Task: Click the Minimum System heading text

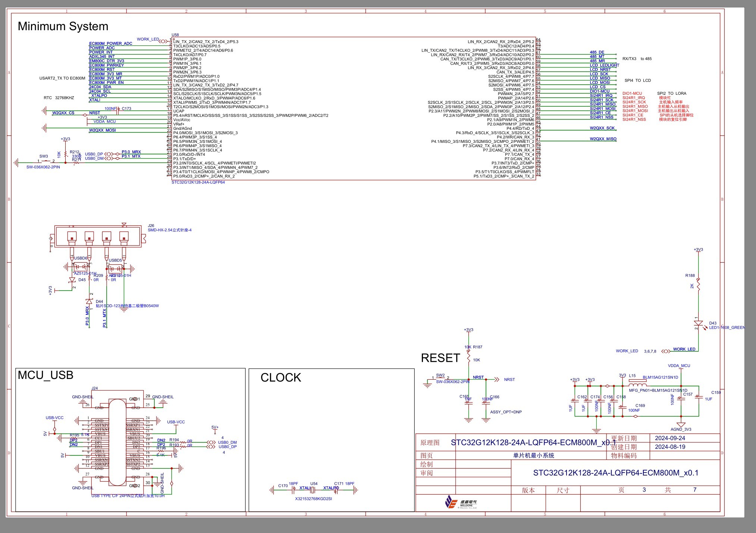Action: pos(63,26)
